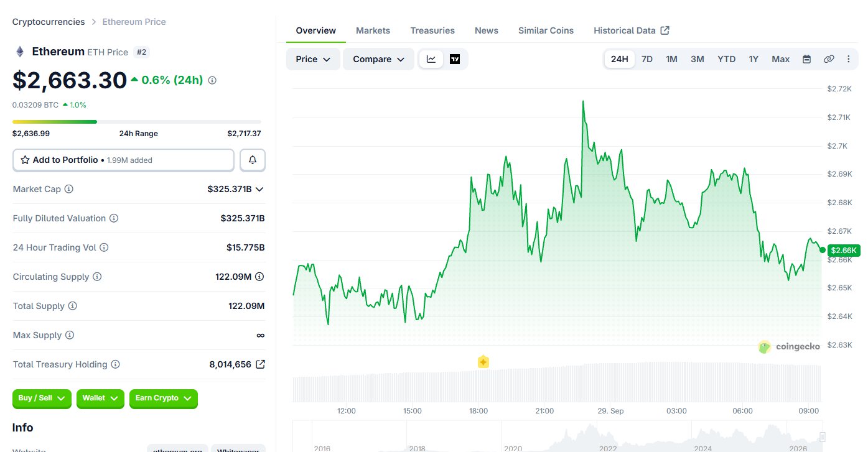Viewport: 868px width, 452px height.
Task: Open Total Treasury Holding external link icon
Action: 260,364
